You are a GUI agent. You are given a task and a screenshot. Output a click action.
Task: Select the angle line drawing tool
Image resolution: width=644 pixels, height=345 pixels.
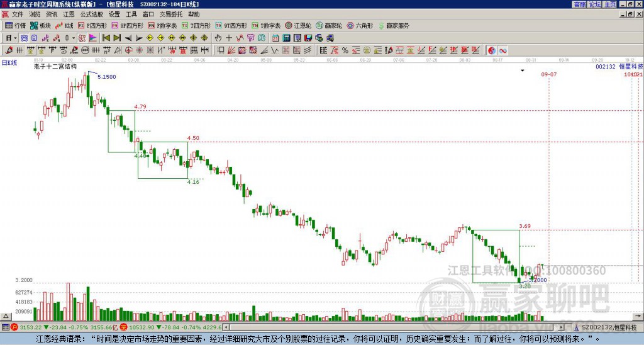coord(264,50)
